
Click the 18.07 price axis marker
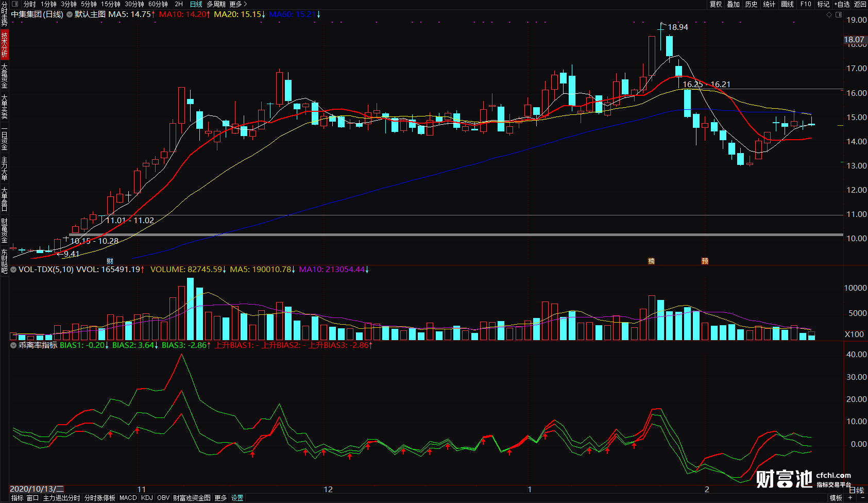[x=854, y=40]
